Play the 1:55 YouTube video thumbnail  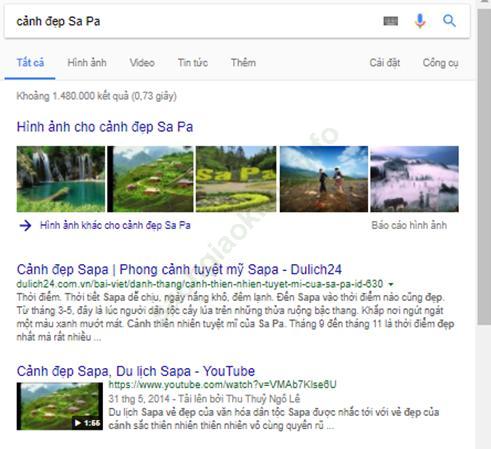pyautogui.click(x=60, y=406)
